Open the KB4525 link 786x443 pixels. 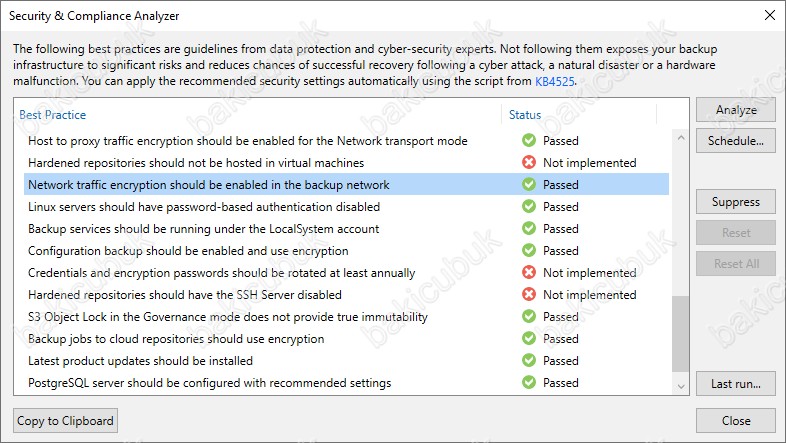point(554,81)
